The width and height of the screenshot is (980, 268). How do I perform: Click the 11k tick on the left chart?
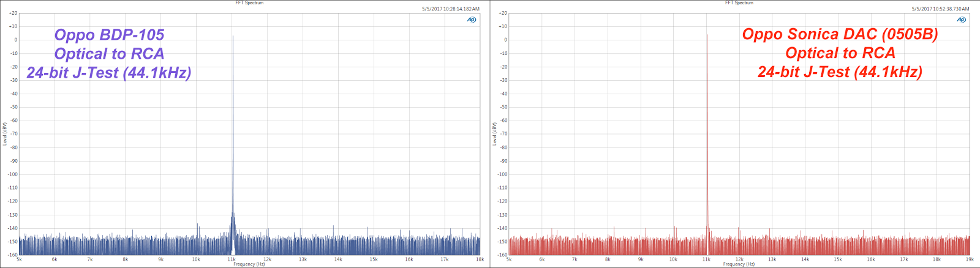click(x=232, y=259)
